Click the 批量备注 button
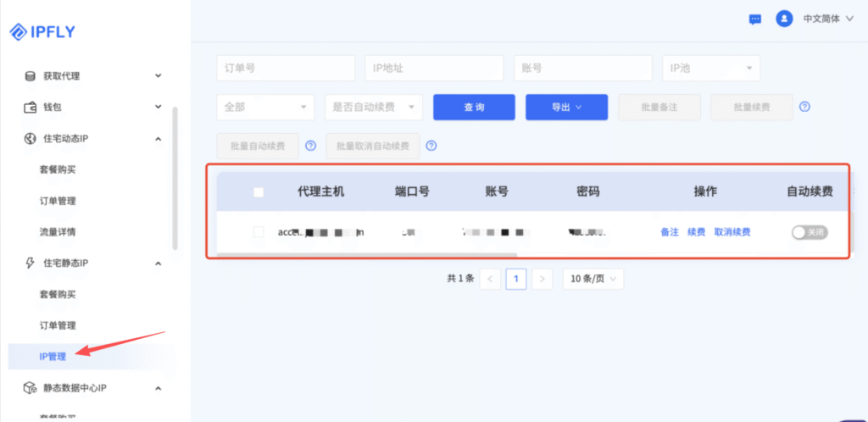Viewport: 868px width, 422px height. click(x=659, y=108)
